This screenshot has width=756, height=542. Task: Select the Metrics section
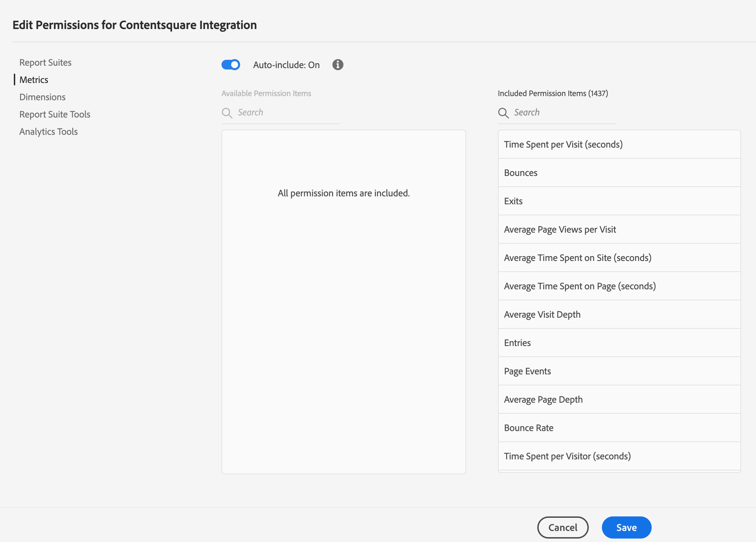(34, 80)
